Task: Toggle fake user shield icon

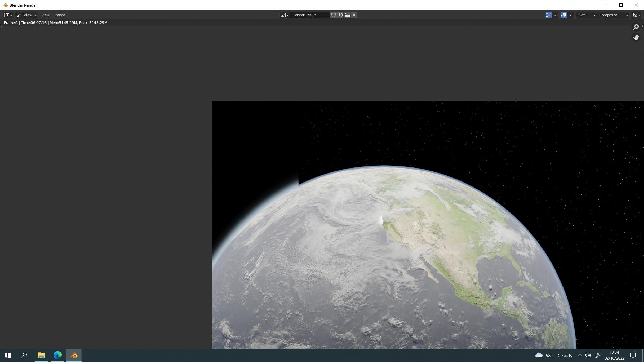Action: click(x=333, y=15)
